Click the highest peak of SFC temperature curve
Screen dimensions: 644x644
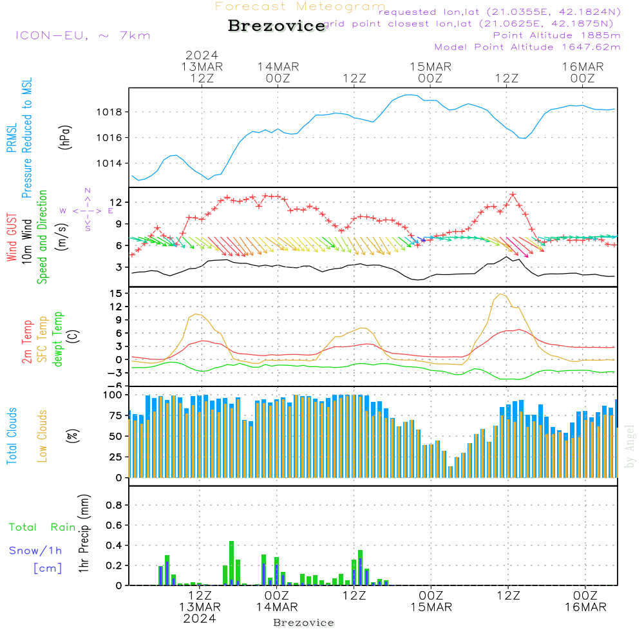coord(500,294)
